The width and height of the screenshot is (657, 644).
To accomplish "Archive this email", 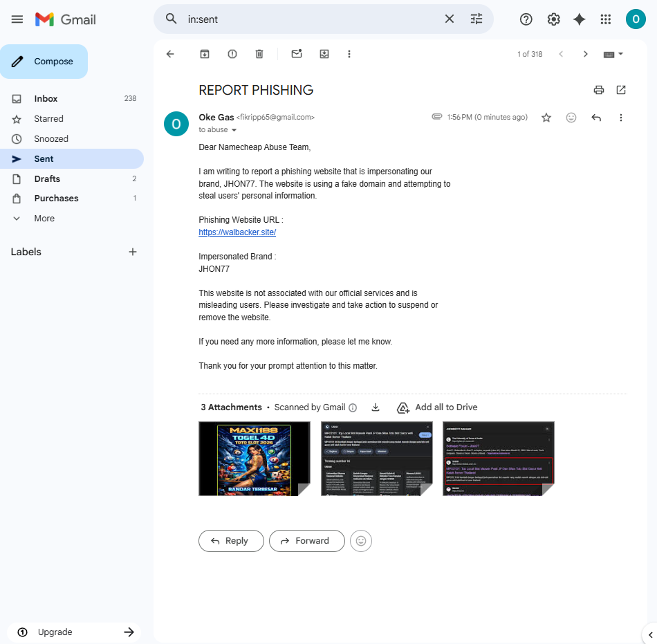I will click(x=205, y=54).
